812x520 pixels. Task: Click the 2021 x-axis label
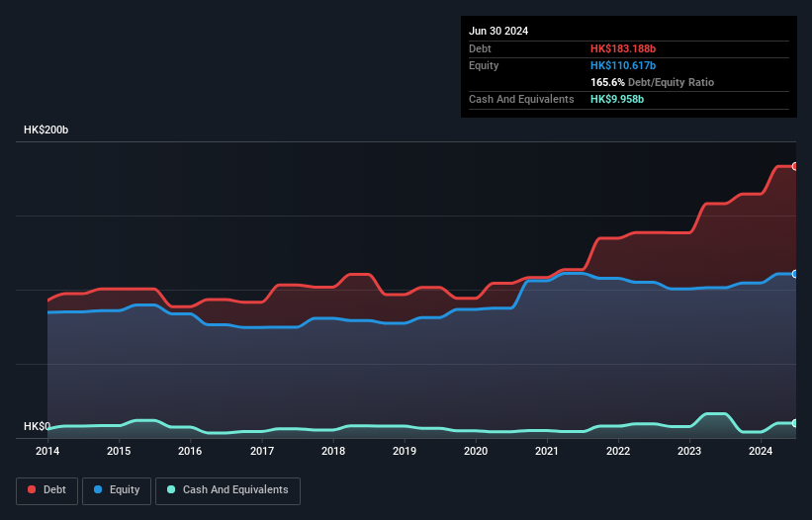(547, 451)
